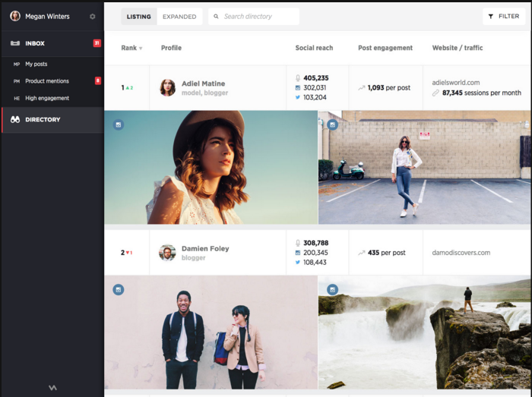Screen dimensions: 532x397
Task: Open damodiscovers.com website link
Action: click(x=461, y=253)
